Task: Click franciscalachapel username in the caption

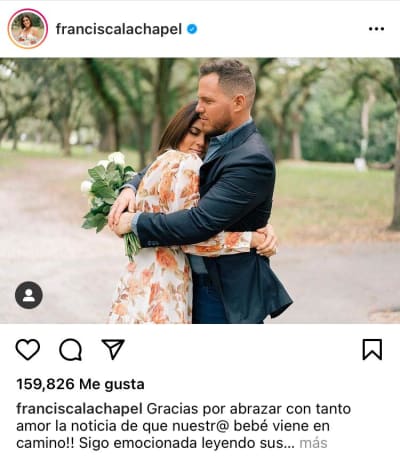Action: 79,409
